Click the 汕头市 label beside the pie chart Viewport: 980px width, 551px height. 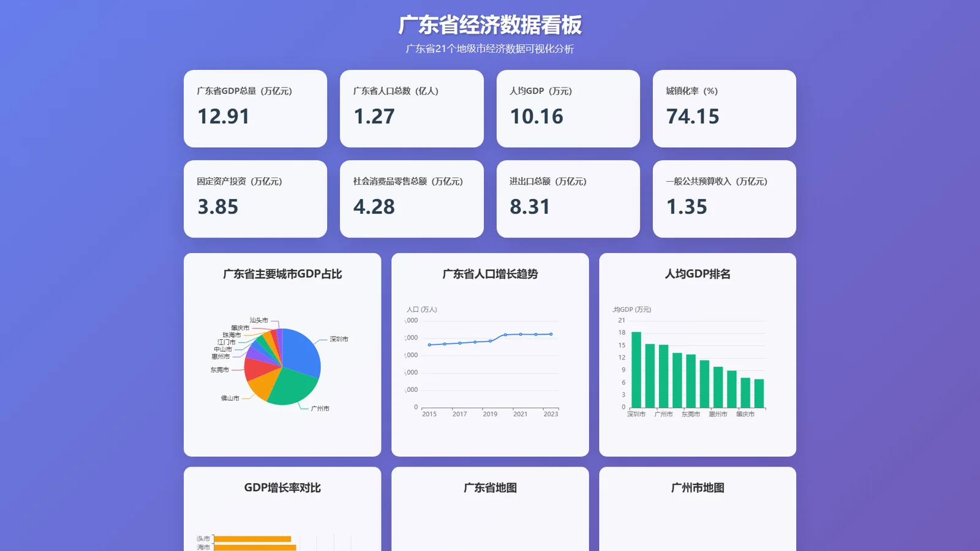click(258, 320)
